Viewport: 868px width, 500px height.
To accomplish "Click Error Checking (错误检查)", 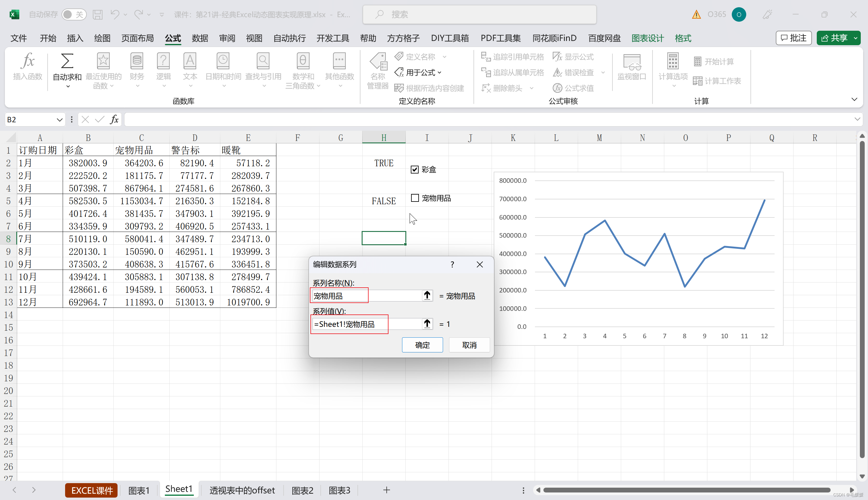I will [573, 73].
